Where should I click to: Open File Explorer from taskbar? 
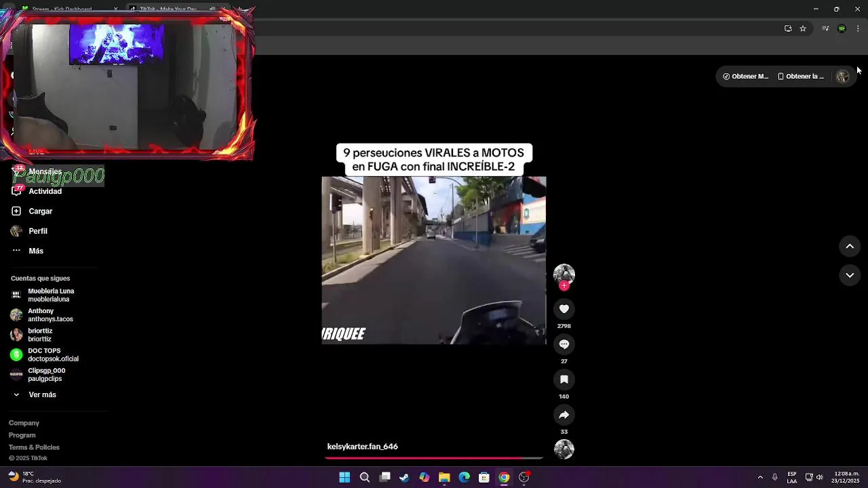tap(444, 477)
